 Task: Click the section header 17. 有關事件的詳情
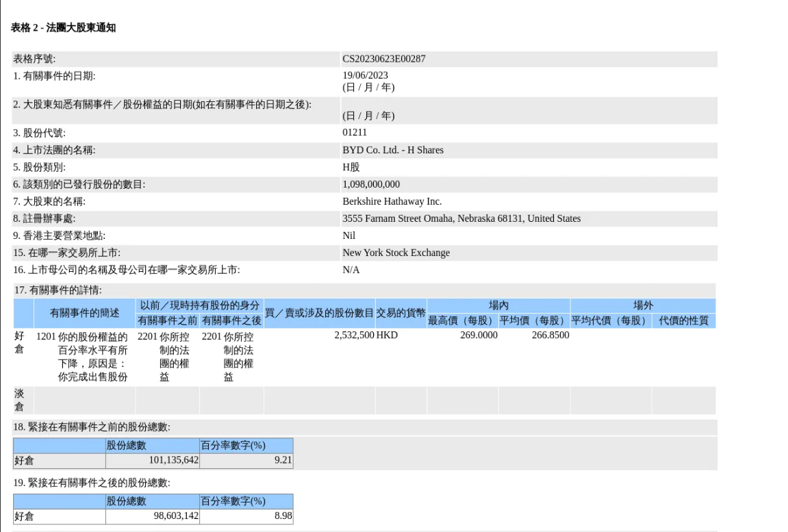(x=58, y=290)
